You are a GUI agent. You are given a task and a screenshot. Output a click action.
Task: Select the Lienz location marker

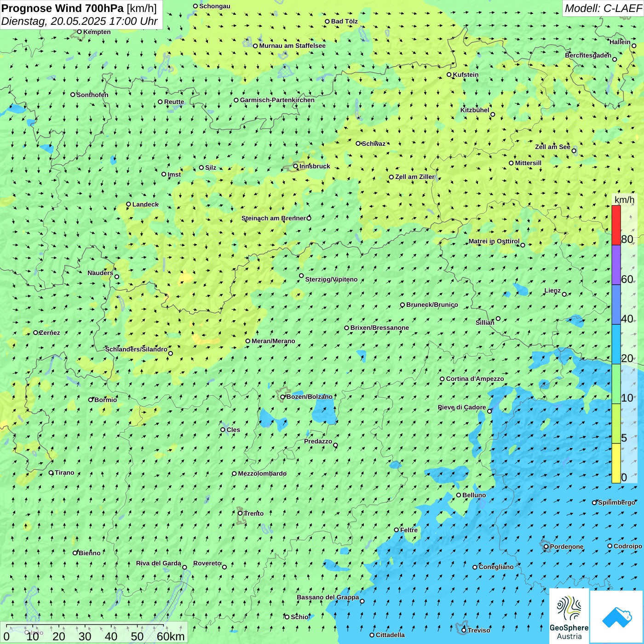click(x=564, y=294)
